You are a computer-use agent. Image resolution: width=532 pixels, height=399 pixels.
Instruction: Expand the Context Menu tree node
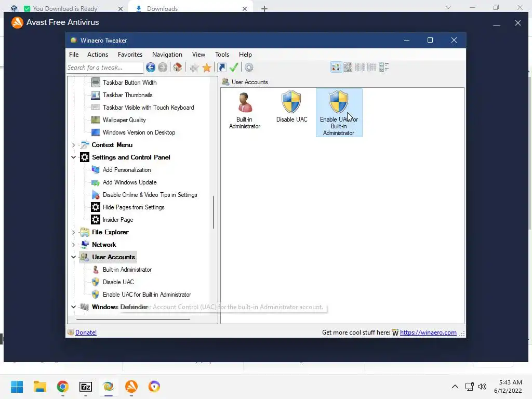point(73,145)
